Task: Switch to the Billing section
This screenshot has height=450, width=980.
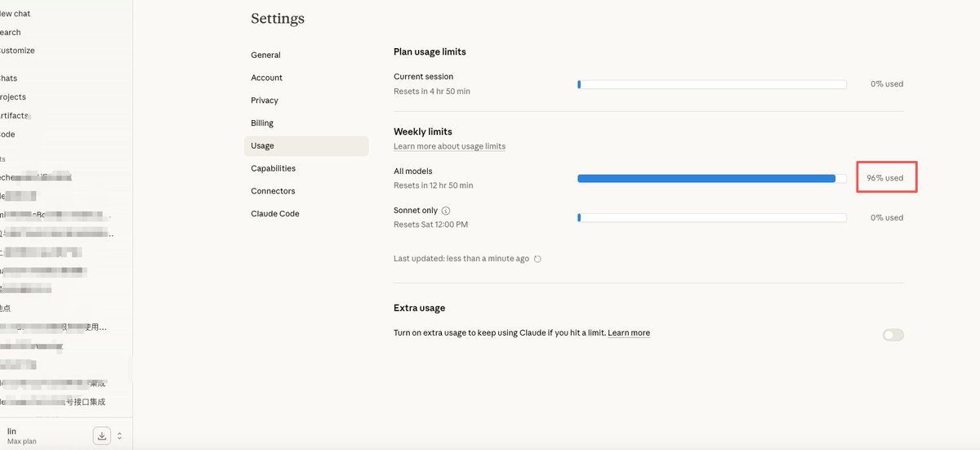Action: pos(262,123)
